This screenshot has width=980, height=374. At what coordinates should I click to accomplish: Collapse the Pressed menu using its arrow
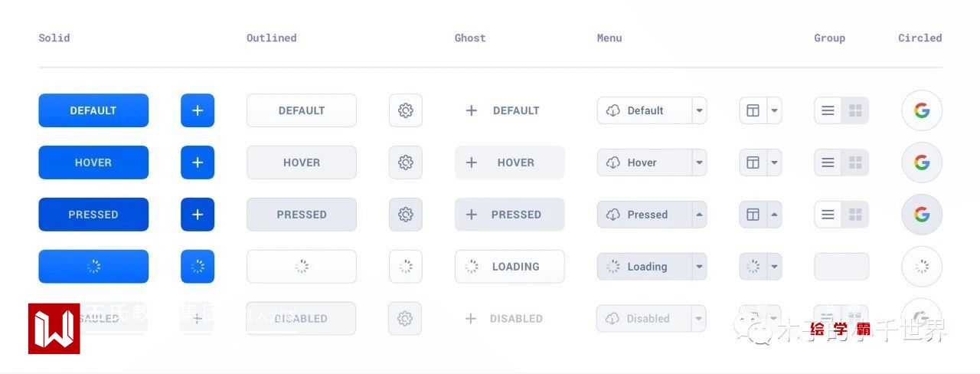coord(699,215)
